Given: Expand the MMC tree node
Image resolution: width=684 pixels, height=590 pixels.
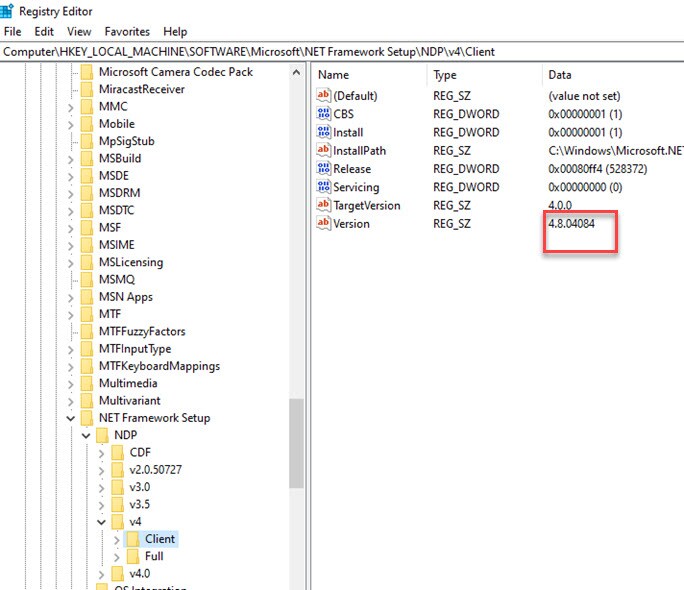Looking at the screenshot, I should point(71,107).
